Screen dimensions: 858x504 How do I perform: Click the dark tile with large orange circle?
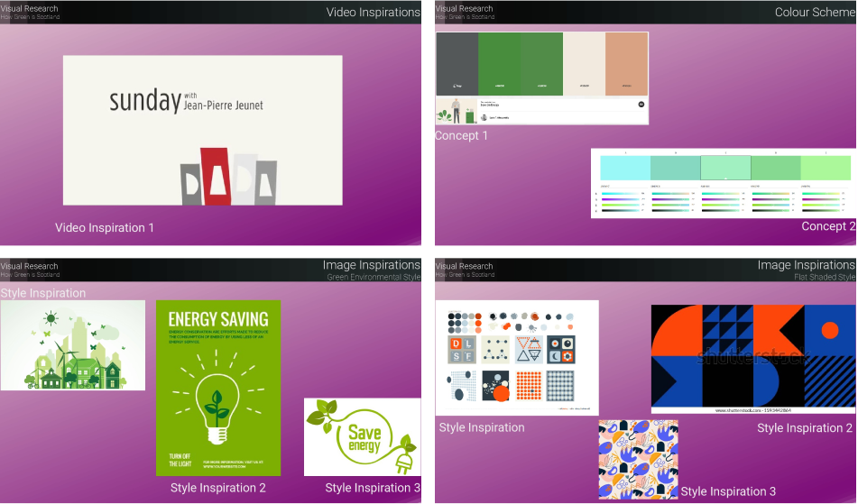pos(495,386)
